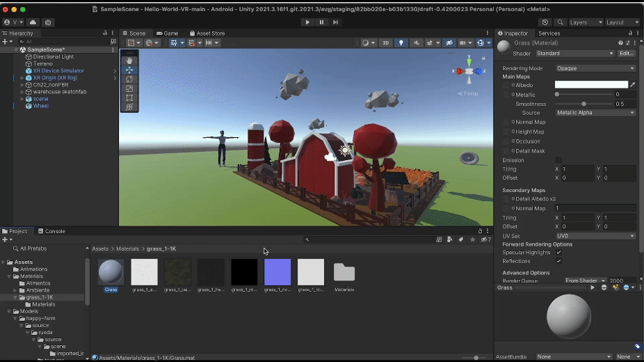
Task: Click the Pause button
Action: click(321, 22)
